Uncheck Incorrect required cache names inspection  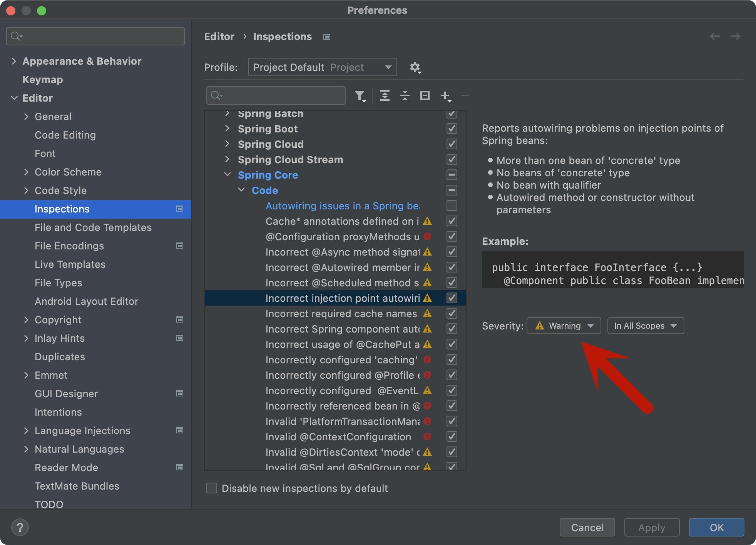(x=452, y=313)
